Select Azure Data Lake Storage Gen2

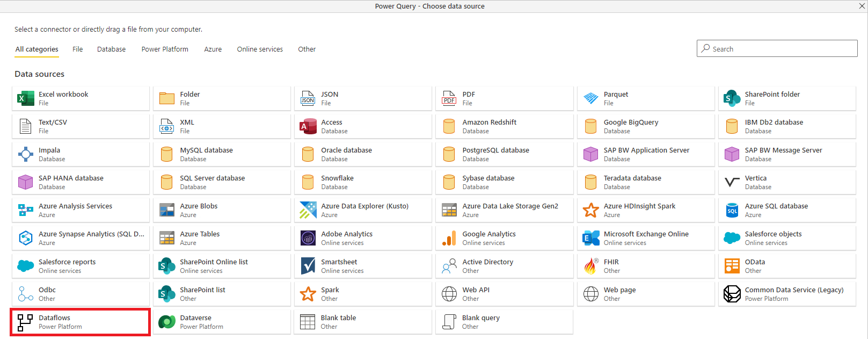coord(504,210)
